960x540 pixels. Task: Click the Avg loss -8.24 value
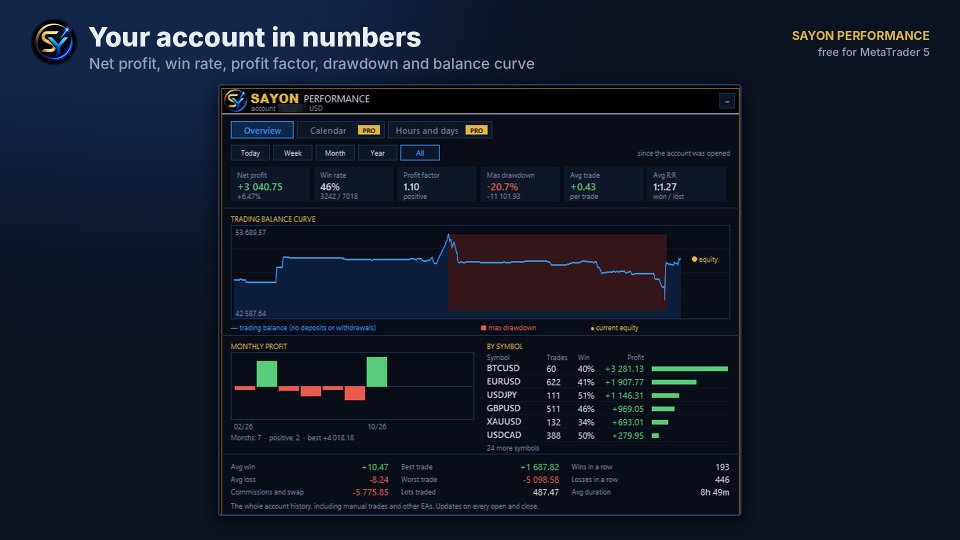pos(378,480)
